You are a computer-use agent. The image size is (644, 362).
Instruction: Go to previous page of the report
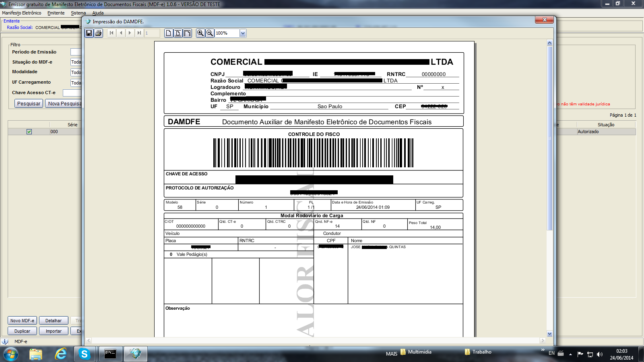coord(121,33)
